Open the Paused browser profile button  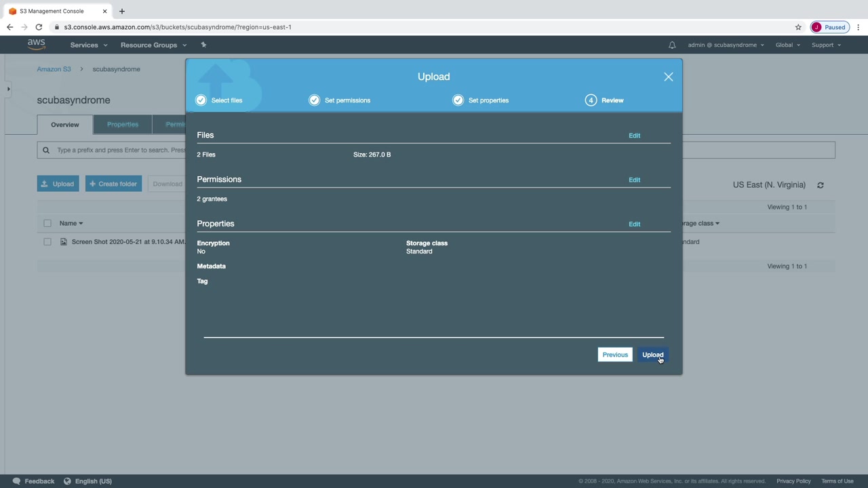tap(829, 27)
